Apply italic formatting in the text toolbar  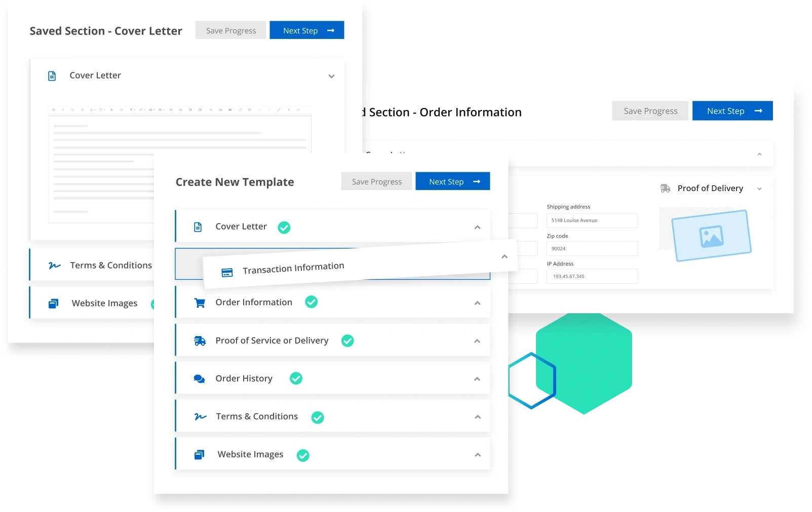63,109
